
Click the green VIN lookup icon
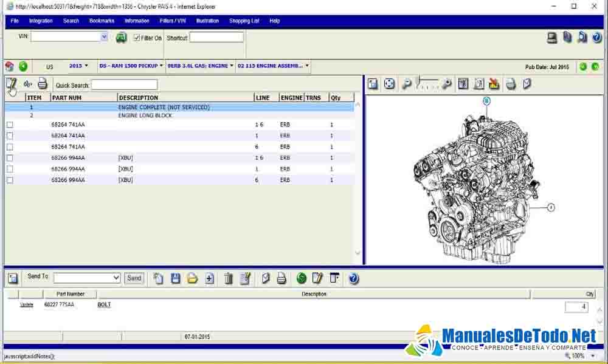pos(122,38)
